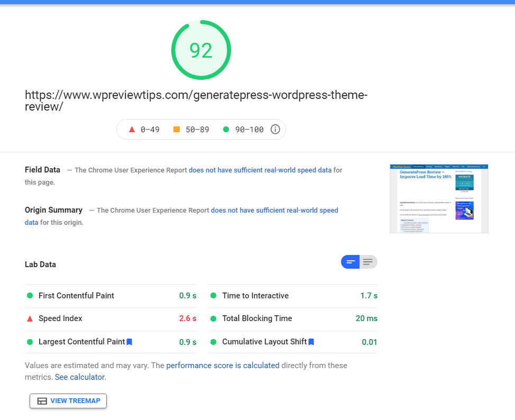This screenshot has height=420, width=515.
Task: Click the treemap icon inside the VIEW TREEMAP button
Action: 42,401
